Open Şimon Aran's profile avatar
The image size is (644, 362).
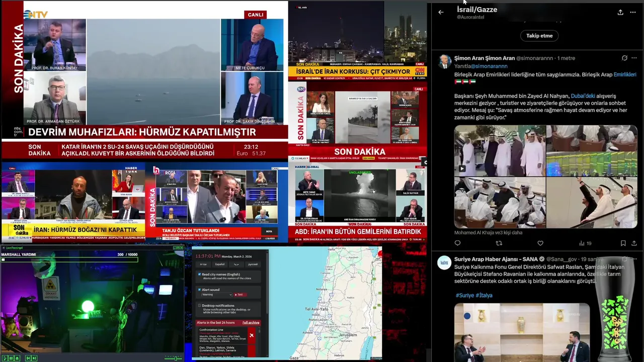tap(444, 62)
